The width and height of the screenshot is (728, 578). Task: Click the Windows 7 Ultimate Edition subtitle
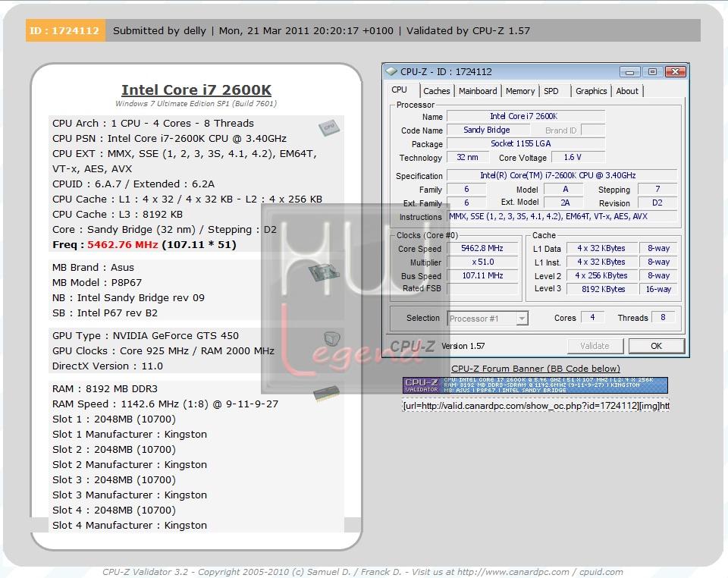[x=196, y=103]
